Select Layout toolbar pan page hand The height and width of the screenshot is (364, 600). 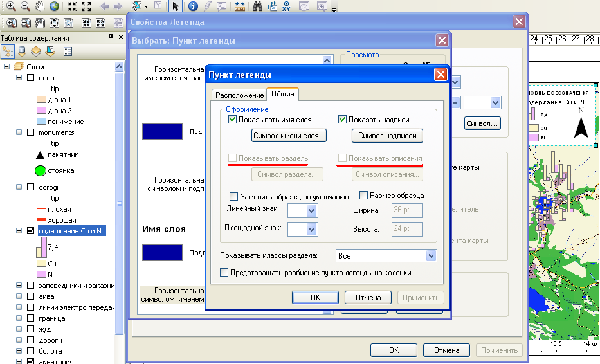[x=40, y=23]
